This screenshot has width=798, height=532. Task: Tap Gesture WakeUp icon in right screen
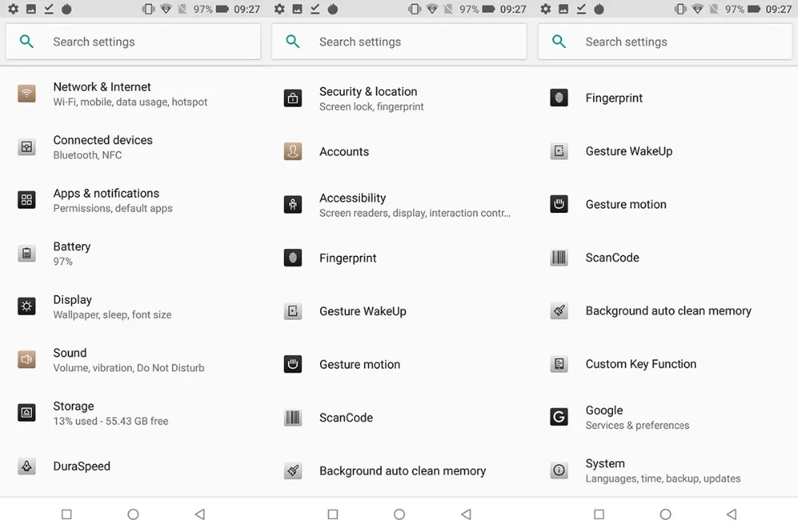coord(559,151)
